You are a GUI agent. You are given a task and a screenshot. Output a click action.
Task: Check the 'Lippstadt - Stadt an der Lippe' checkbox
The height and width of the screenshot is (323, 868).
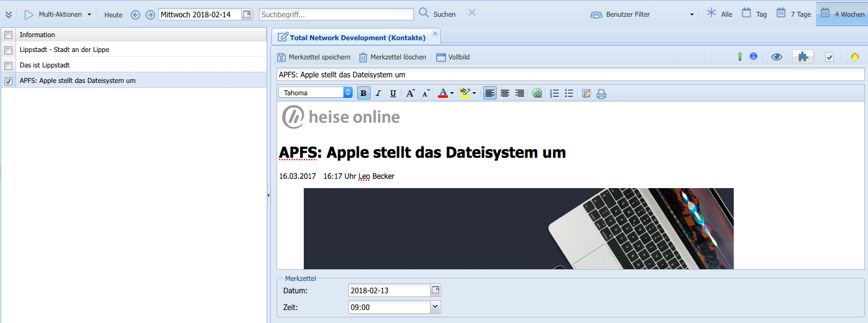click(8, 50)
